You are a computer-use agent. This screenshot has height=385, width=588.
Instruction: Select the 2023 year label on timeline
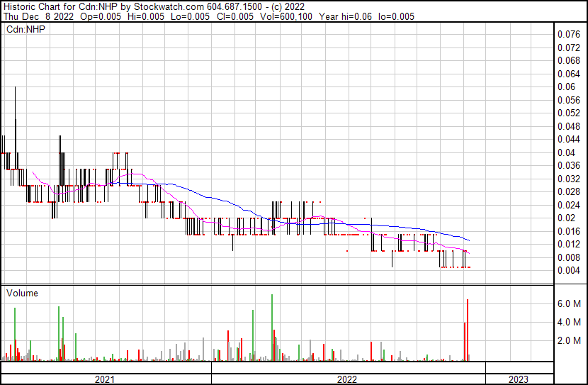tap(518, 379)
